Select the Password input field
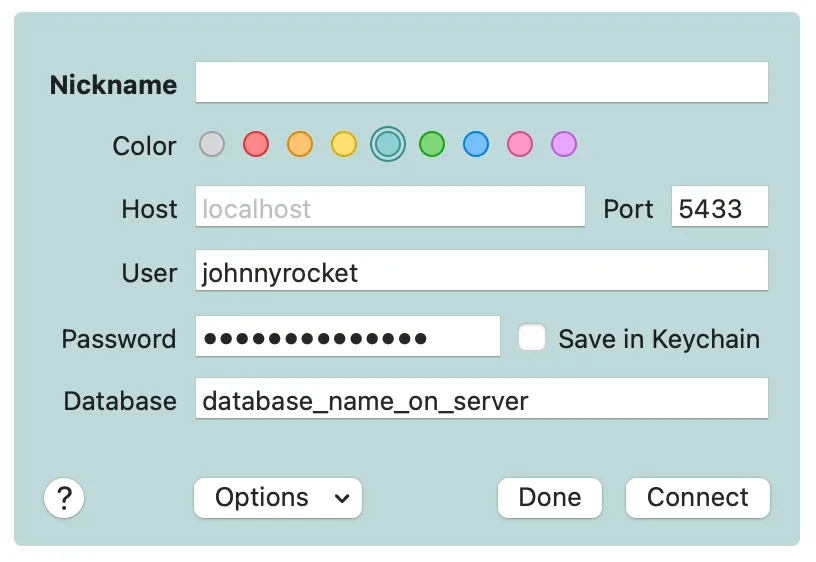This screenshot has height=562, width=816. (347, 338)
